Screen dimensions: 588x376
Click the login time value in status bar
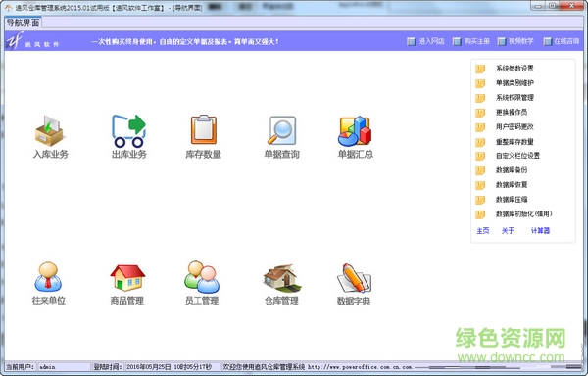click(x=171, y=367)
